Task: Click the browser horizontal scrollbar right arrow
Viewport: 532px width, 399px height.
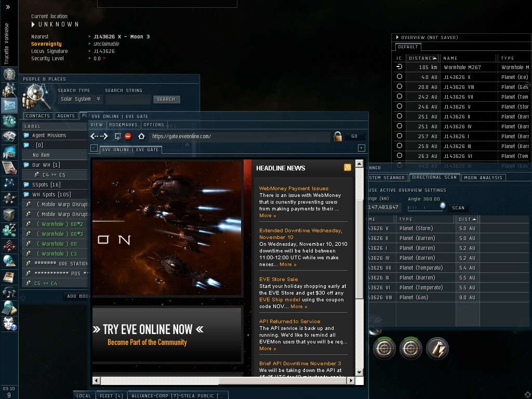Action: (x=351, y=381)
